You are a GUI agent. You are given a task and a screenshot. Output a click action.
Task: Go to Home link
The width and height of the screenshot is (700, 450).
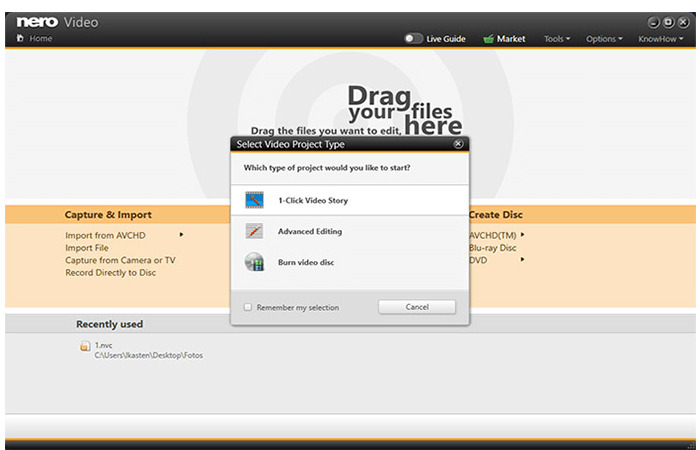41,38
